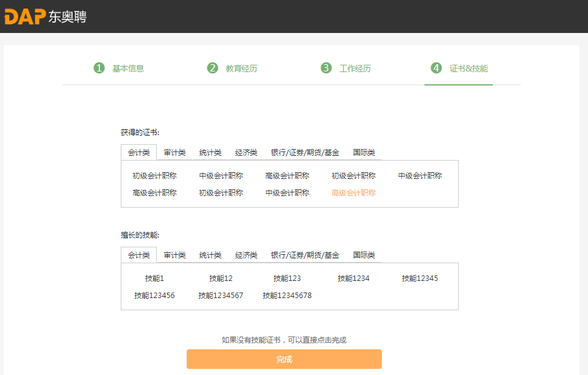Pick the 技能1234 skill option

tap(354, 279)
